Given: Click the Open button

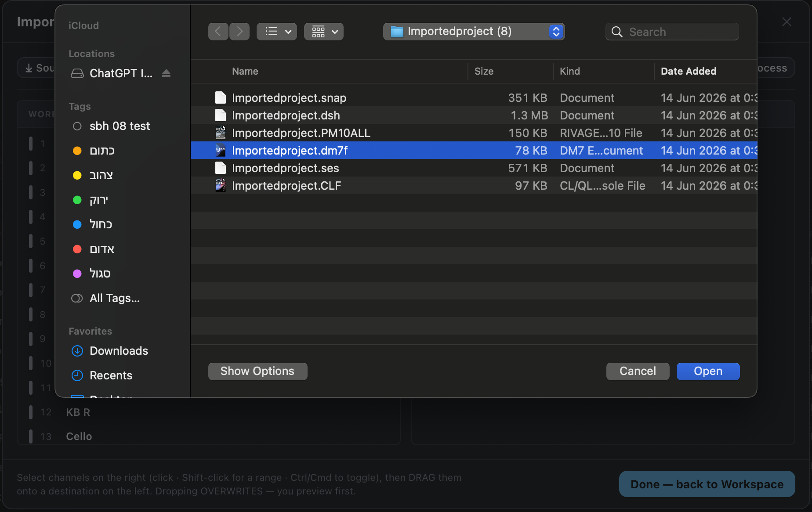Looking at the screenshot, I should [x=708, y=371].
